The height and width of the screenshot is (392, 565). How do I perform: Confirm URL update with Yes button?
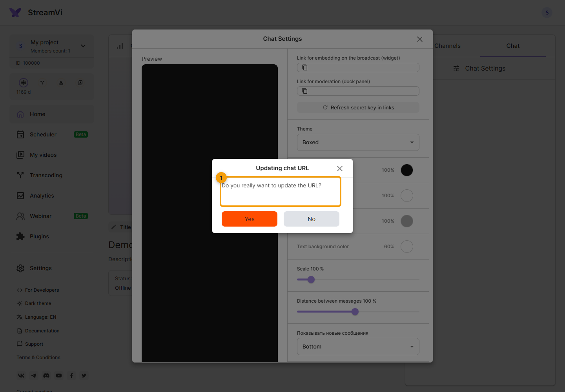tap(250, 219)
